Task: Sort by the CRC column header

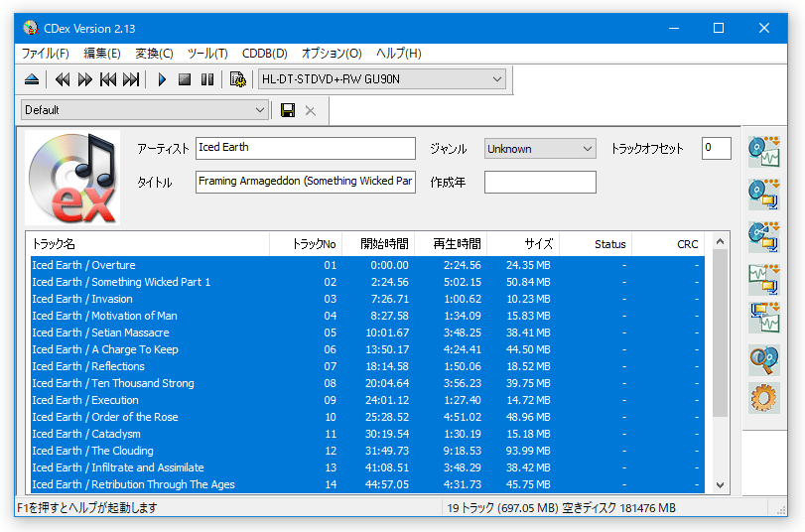Action: point(668,244)
